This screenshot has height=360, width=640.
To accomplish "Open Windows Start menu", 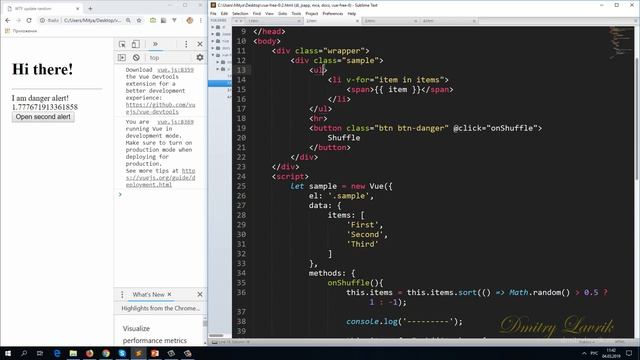I will pos(8,353).
